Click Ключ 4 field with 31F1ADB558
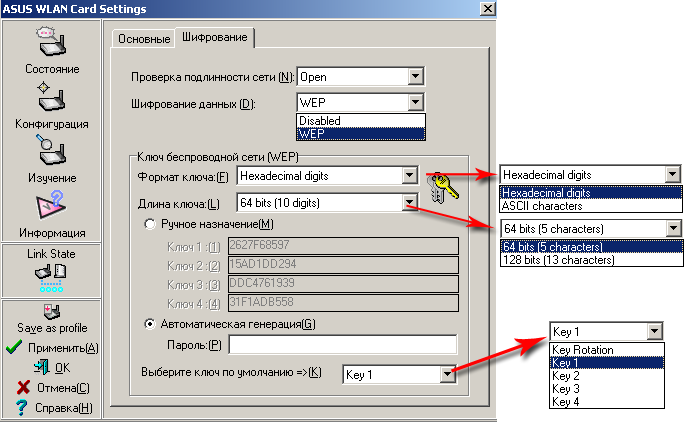This screenshot has height=422, width=693. pyautogui.click(x=343, y=302)
